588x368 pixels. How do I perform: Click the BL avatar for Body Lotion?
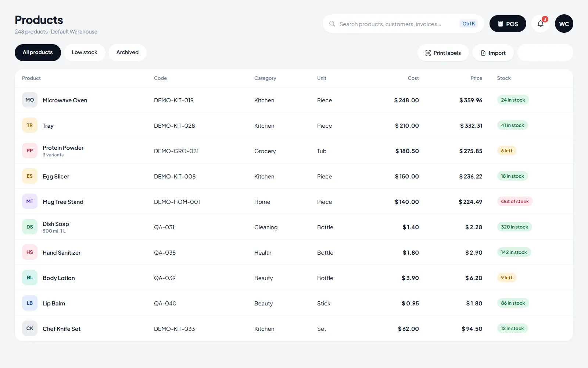30,277
